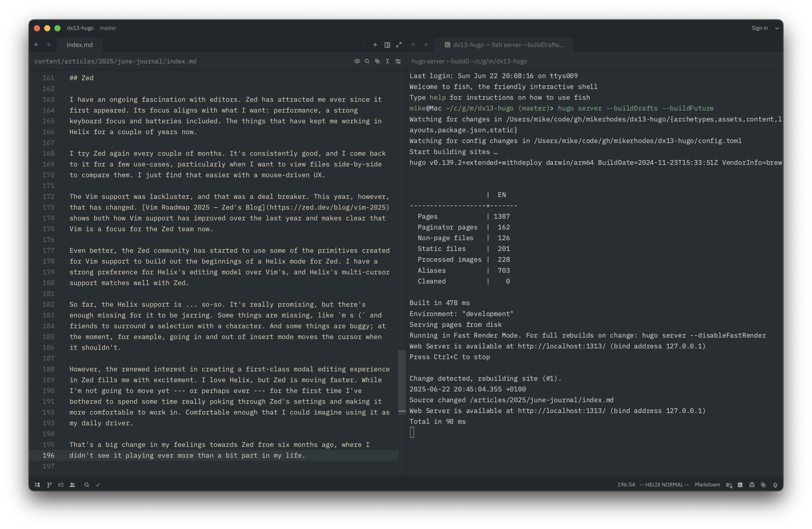
Task: Click the text 'my daily driver.' on line 193
Action: [x=101, y=423]
